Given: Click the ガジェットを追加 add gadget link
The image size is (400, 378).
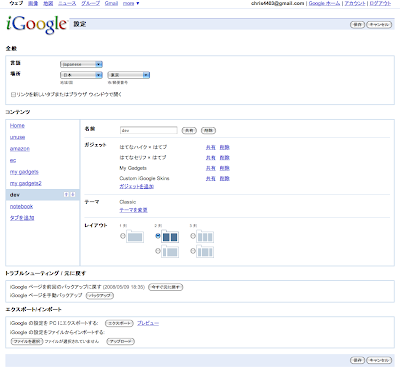Looking at the screenshot, I should pyautogui.click(x=137, y=186).
